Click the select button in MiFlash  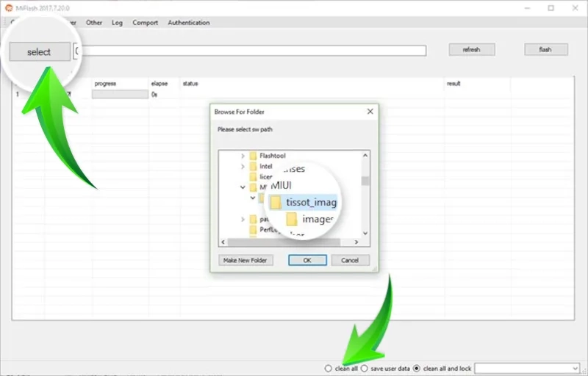pyautogui.click(x=40, y=51)
